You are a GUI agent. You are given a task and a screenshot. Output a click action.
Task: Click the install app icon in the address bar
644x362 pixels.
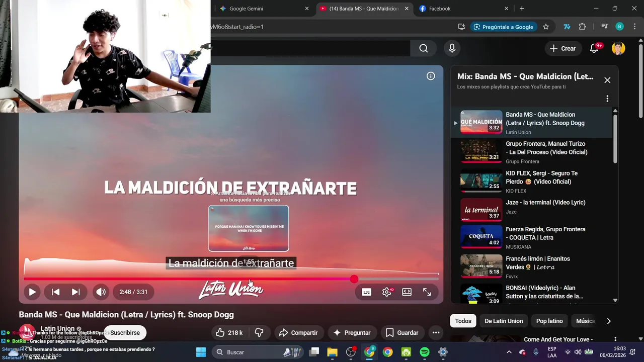(x=461, y=27)
